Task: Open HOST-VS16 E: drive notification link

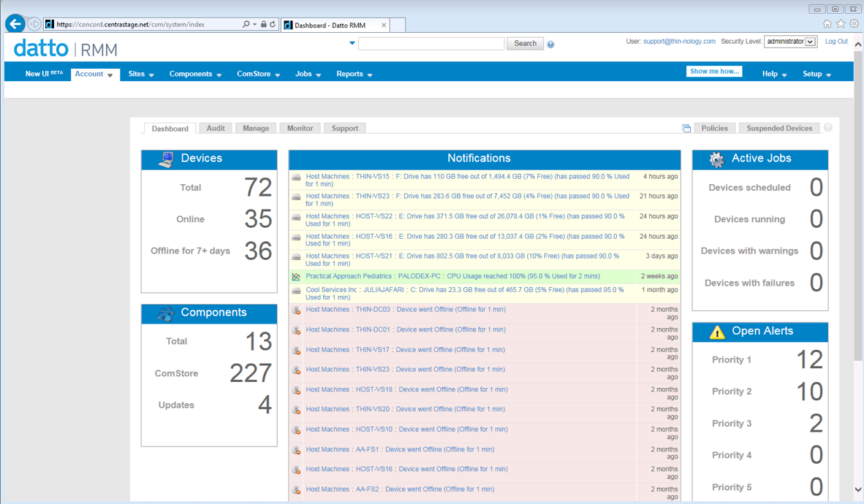Action: click(x=465, y=240)
